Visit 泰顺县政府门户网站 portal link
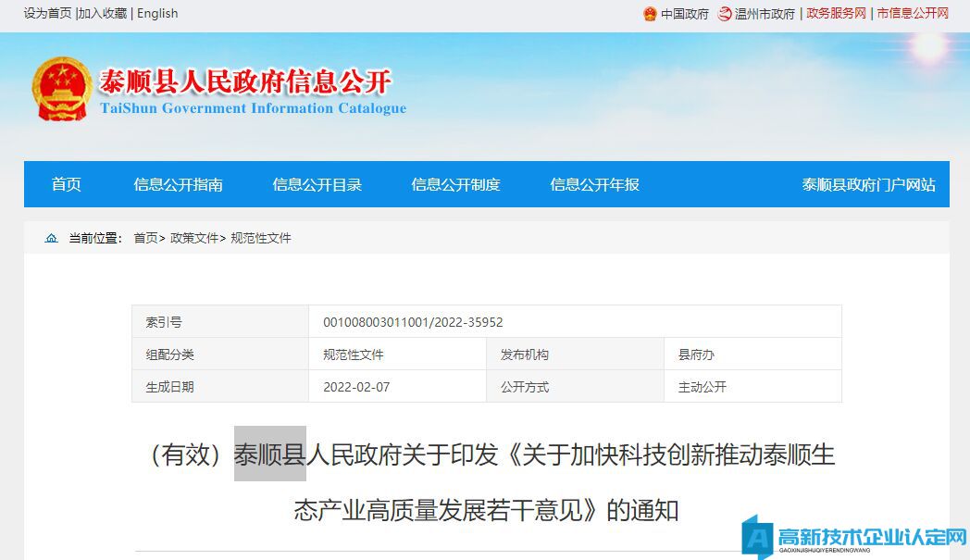Viewport: 970px width, 560px height. click(x=868, y=184)
